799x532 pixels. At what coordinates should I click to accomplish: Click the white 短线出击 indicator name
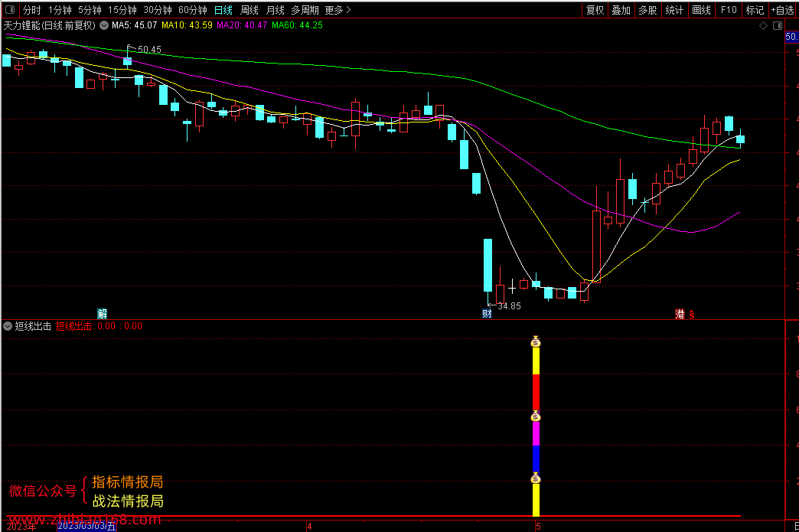click(x=33, y=326)
